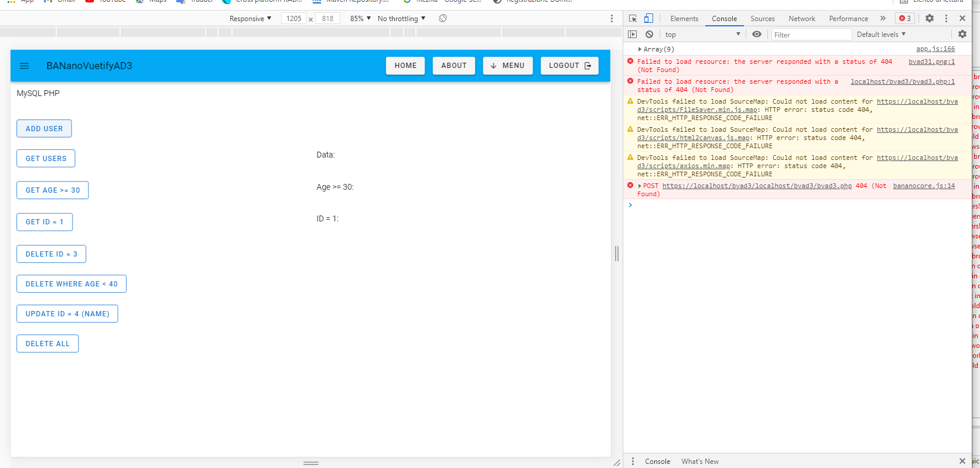Open the app.js:166 source link
The image size is (980, 468).
tap(935, 49)
